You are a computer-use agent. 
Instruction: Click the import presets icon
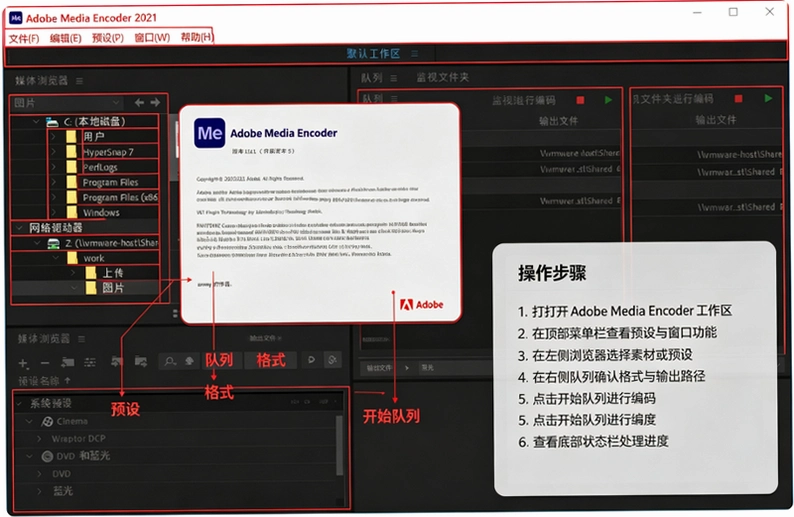pos(117,362)
